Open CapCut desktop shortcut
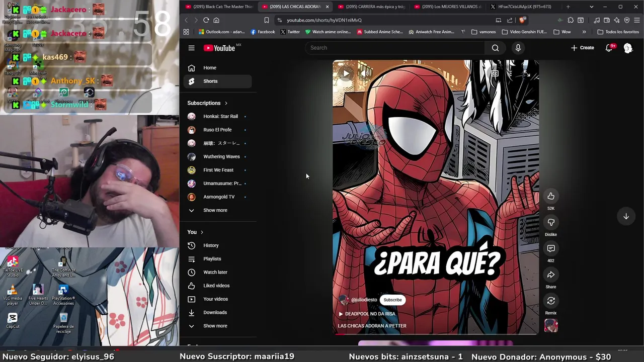Image resolution: width=644 pixels, height=362 pixels. pos(13,321)
